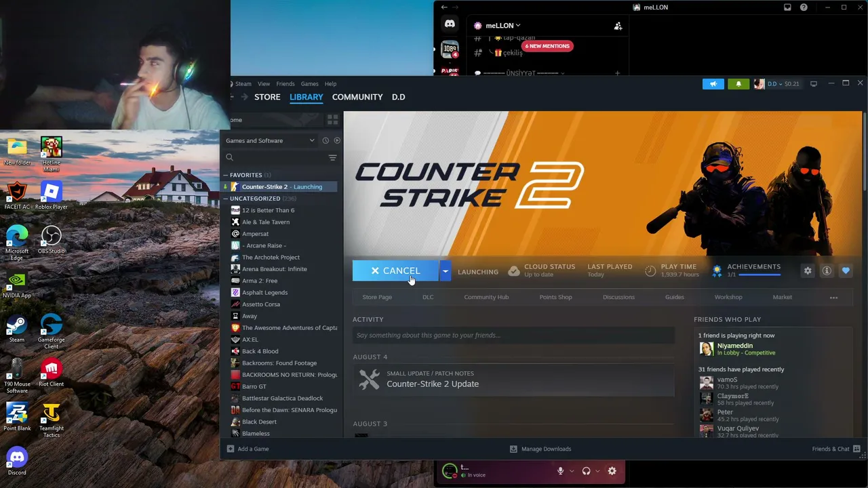Open Discord direct messages home icon
Viewport: 868px width, 488px height.
pos(450,24)
